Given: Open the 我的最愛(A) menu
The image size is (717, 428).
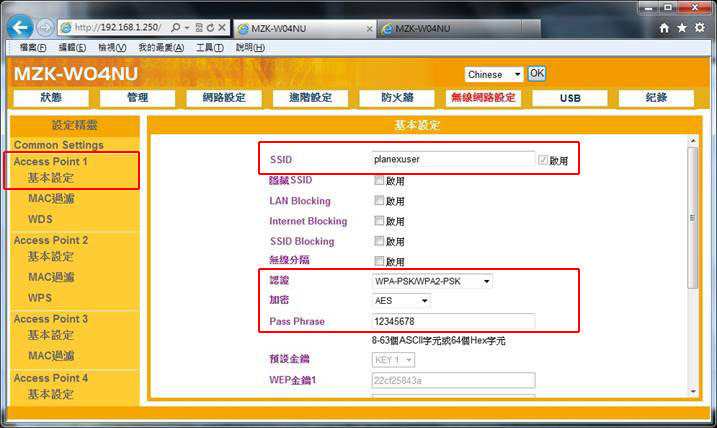Looking at the screenshot, I should 161,48.
